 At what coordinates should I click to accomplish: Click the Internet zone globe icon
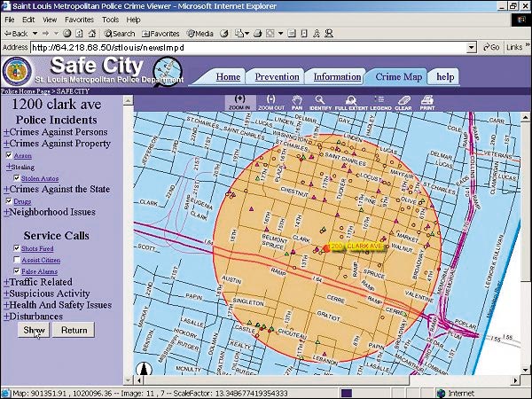click(x=441, y=394)
